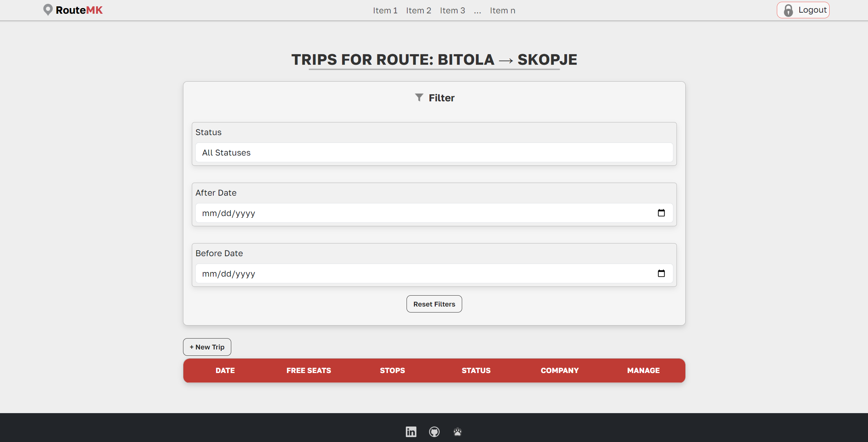Open Item 3 from the navbar
868x442 pixels.
[452, 11]
